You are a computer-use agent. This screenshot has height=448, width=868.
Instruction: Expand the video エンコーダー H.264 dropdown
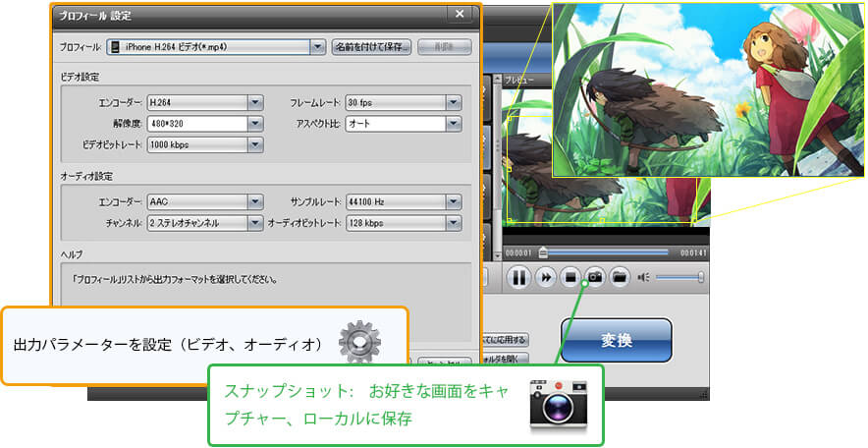coord(255,102)
